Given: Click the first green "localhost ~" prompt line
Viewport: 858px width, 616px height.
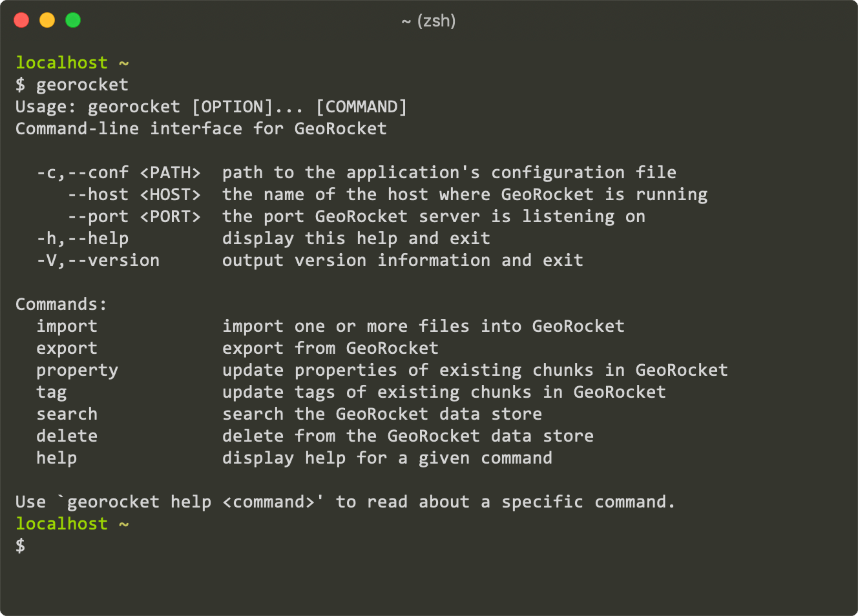Looking at the screenshot, I should click(x=72, y=63).
